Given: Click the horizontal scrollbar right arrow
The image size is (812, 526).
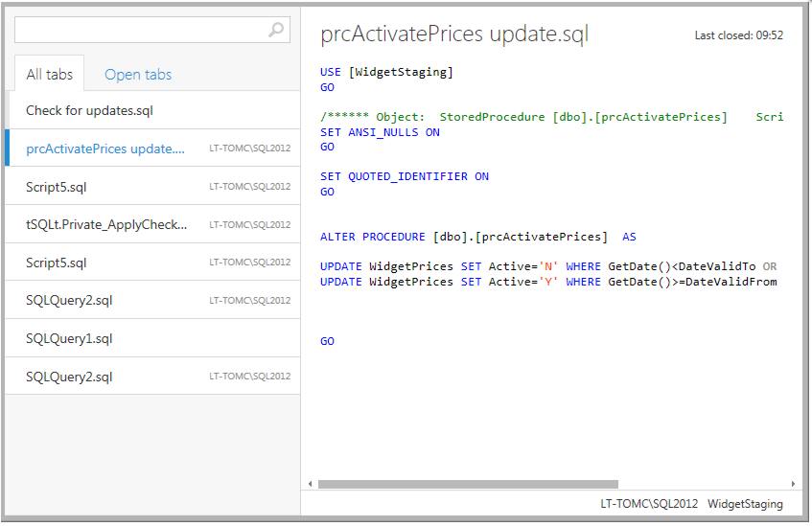Looking at the screenshot, I should pos(793,484).
